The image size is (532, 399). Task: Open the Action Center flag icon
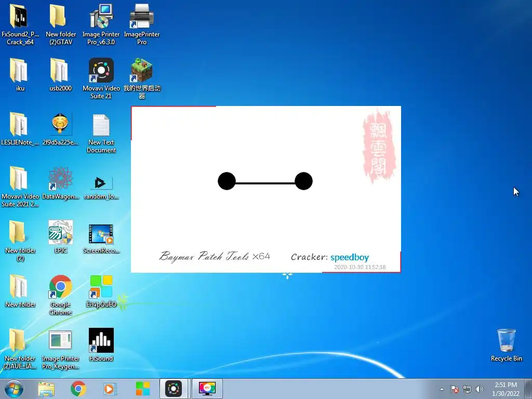[x=454, y=389]
